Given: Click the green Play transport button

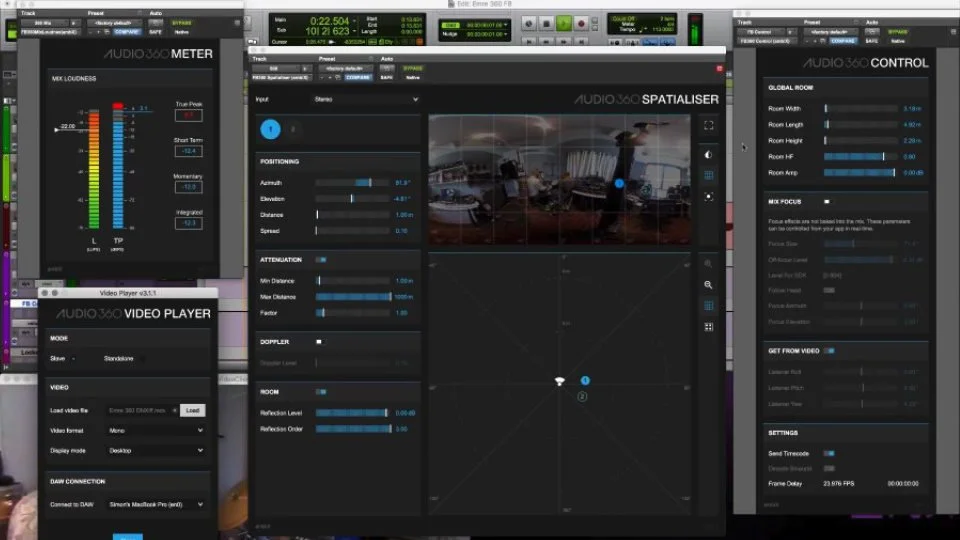Looking at the screenshot, I should [x=564, y=24].
